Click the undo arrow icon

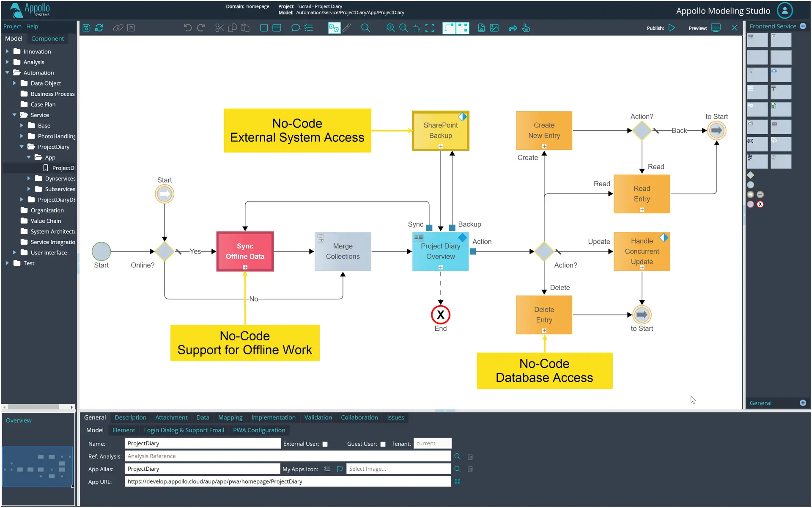tap(188, 28)
